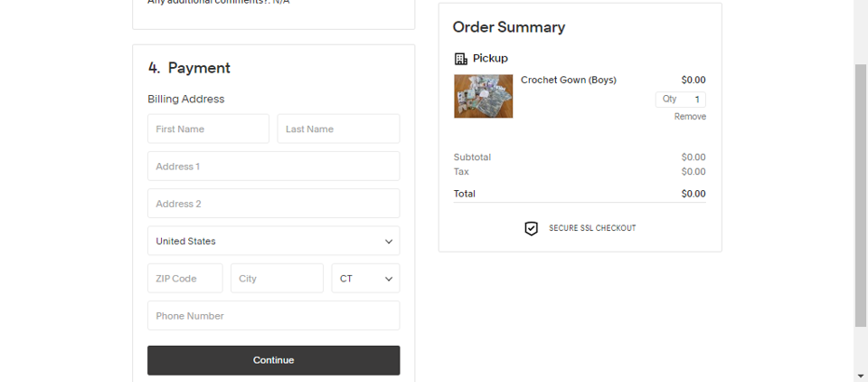Select the Address 2 input
The width and height of the screenshot is (868, 382).
[273, 204]
